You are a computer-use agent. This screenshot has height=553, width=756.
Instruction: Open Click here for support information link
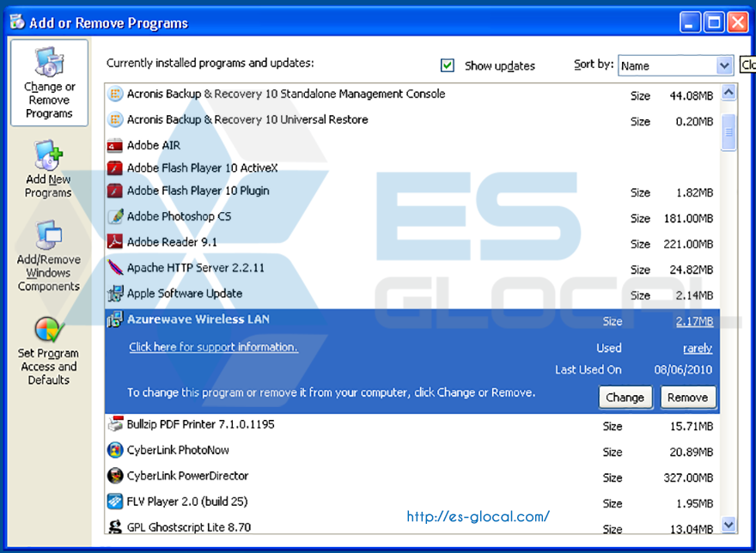(x=214, y=347)
